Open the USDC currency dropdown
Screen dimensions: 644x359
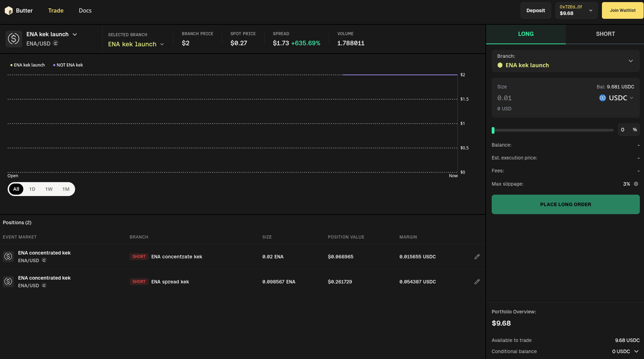click(616, 98)
